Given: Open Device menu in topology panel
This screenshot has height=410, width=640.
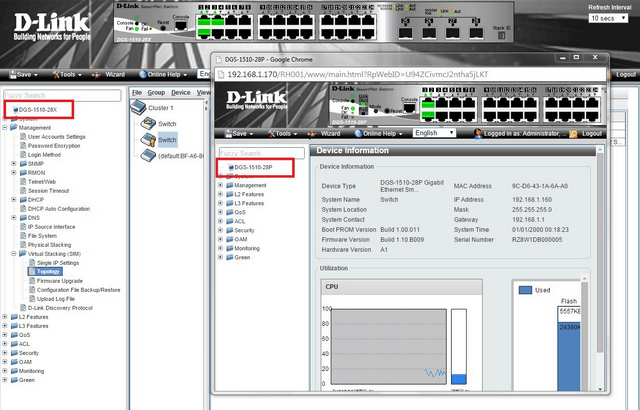Looking at the screenshot, I should (x=180, y=93).
